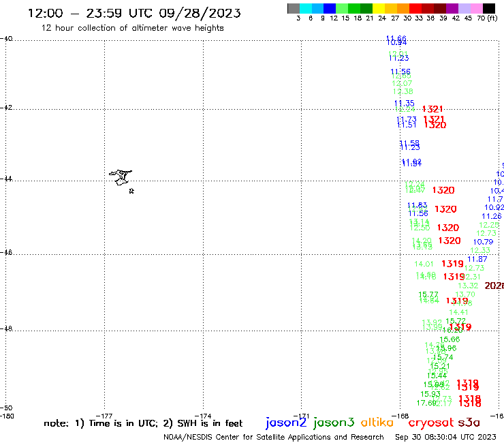This screenshot has height=443, width=504.
Task: Click the green wave height value '12.38'
Action: (403, 91)
